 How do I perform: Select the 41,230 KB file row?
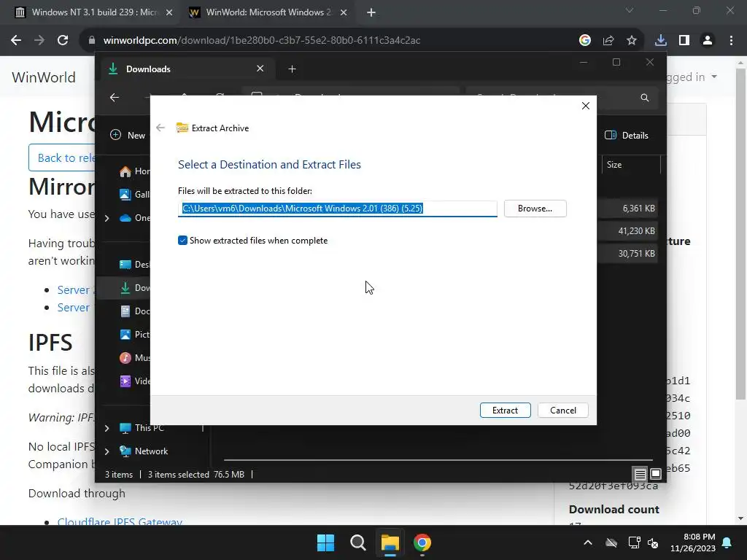point(628,231)
